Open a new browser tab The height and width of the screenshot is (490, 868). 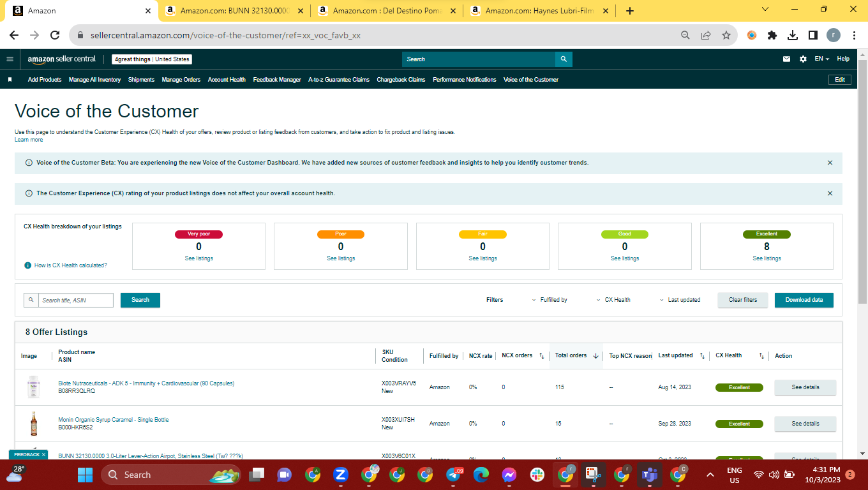click(x=630, y=11)
